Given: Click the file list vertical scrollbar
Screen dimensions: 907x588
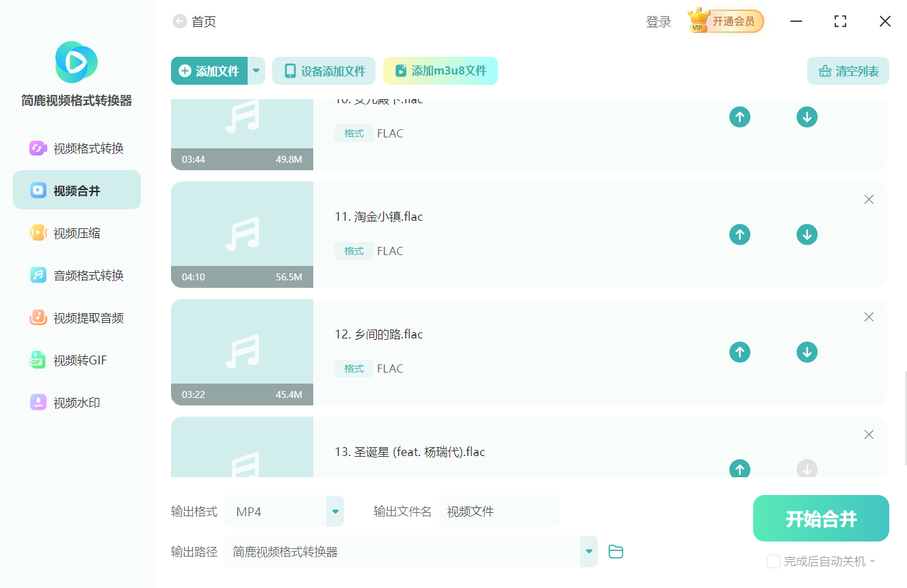Looking at the screenshot, I should click(x=905, y=417).
